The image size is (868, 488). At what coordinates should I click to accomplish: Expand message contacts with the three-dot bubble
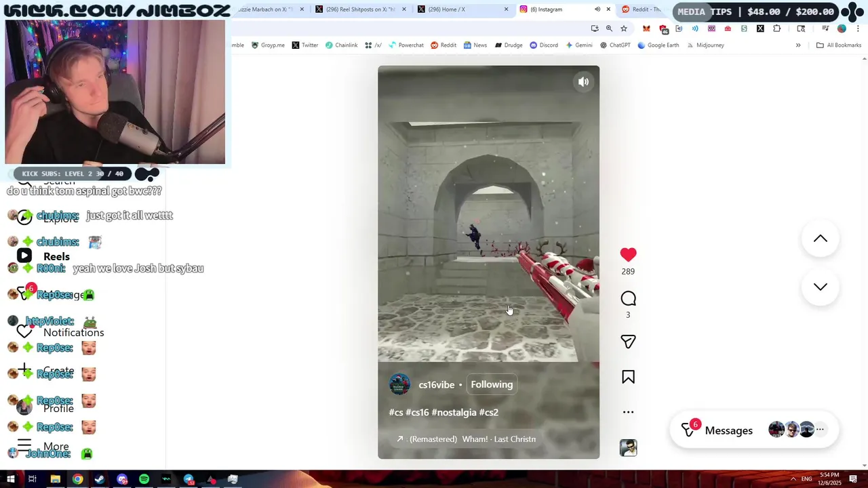820,430
